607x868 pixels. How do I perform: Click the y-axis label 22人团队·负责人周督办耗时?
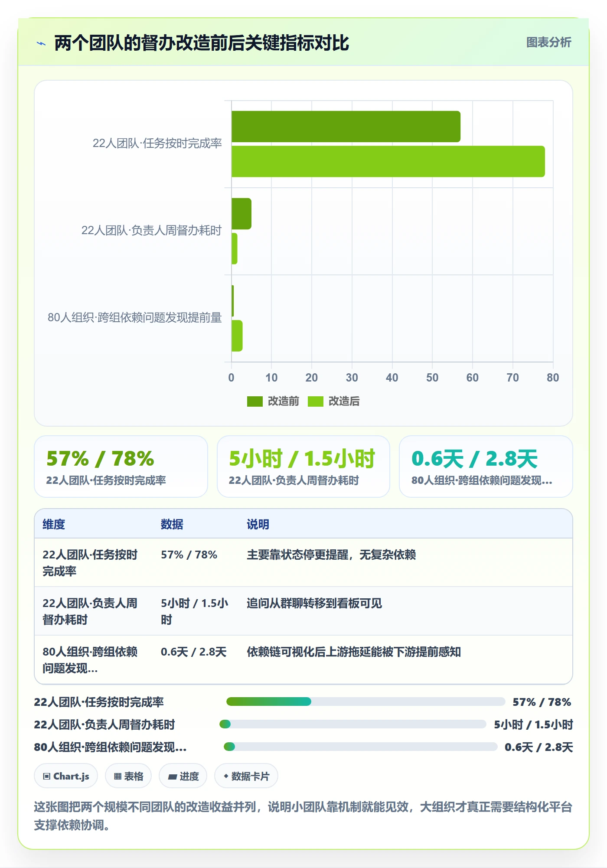pyautogui.click(x=152, y=230)
